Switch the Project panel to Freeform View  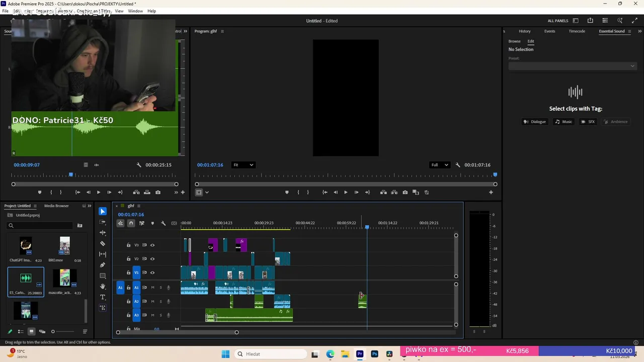pos(42,331)
